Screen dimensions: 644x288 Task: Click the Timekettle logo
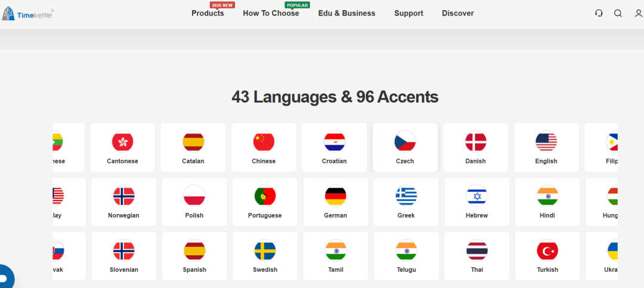pyautogui.click(x=28, y=13)
